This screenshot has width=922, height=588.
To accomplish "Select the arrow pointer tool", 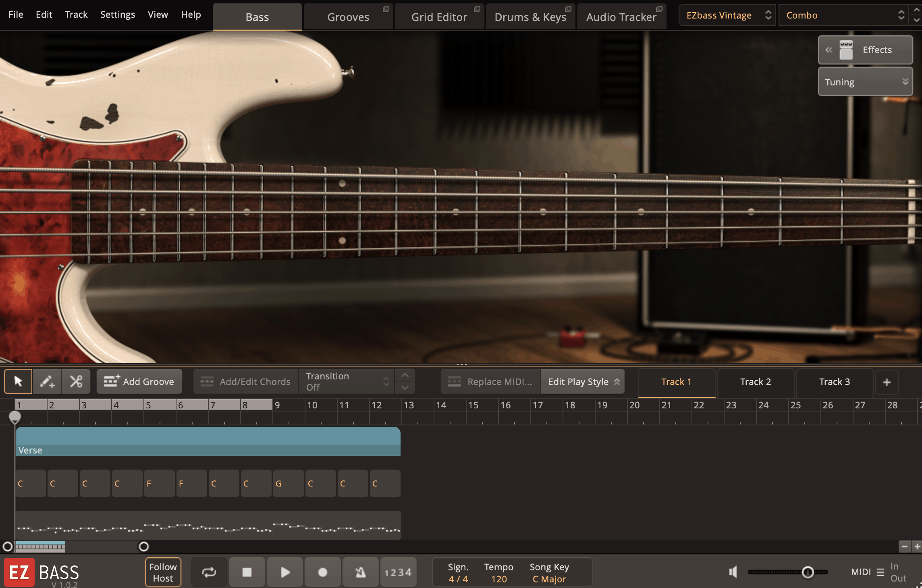I will (x=18, y=381).
